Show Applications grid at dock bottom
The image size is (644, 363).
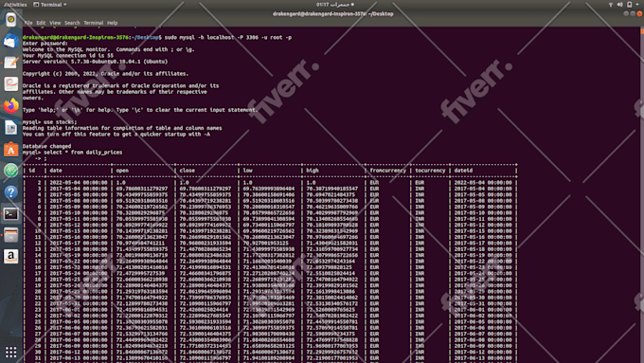pos(11,352)
